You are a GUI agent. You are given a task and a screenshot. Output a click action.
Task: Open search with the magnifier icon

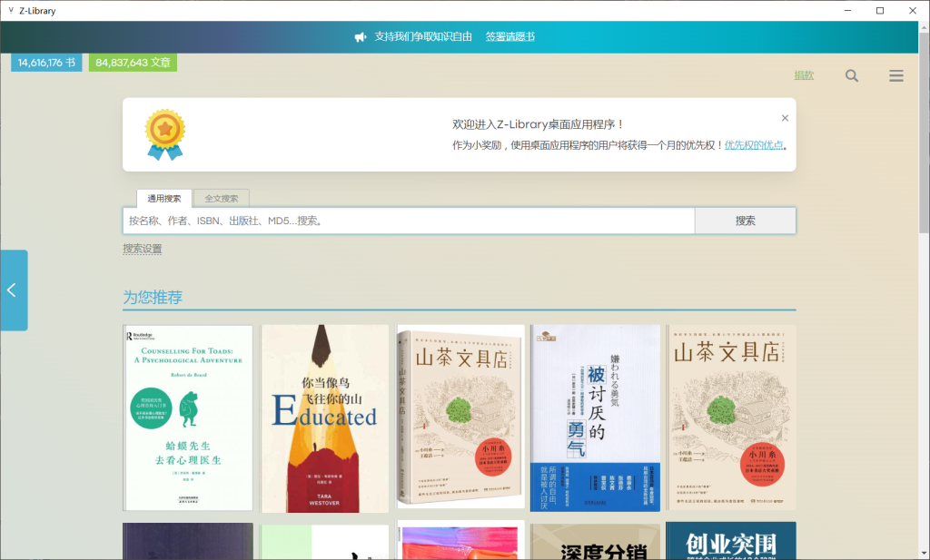[851, 75]
